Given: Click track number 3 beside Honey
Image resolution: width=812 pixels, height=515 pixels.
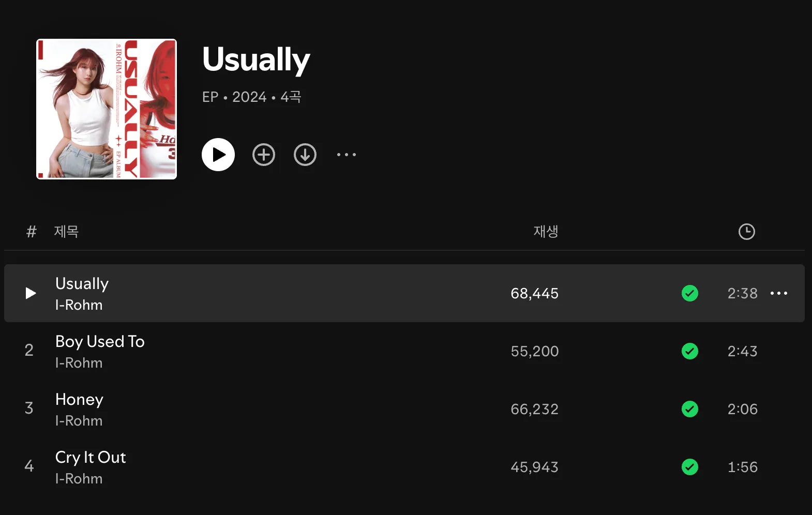Looking at the screenshot, I should [x=29, y=408].
